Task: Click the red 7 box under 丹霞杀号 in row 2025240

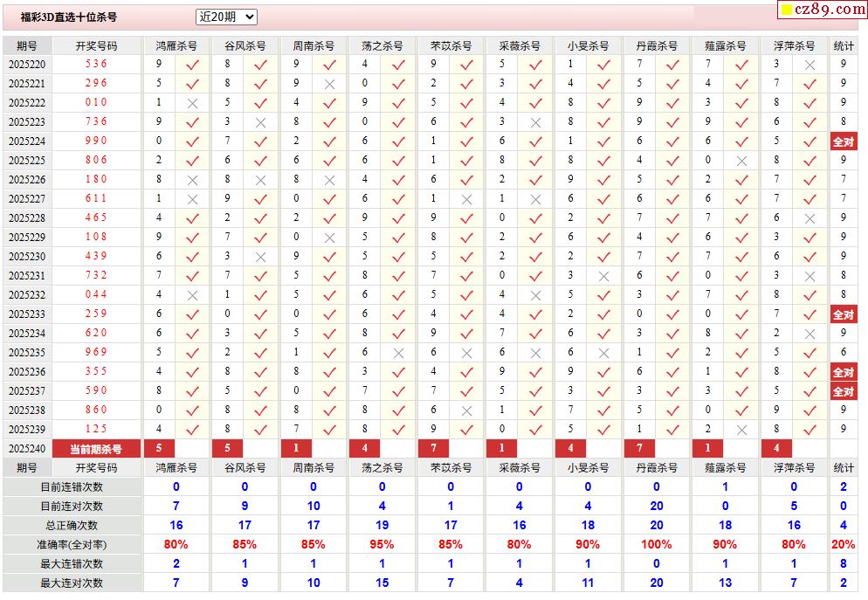Action: 639,448
